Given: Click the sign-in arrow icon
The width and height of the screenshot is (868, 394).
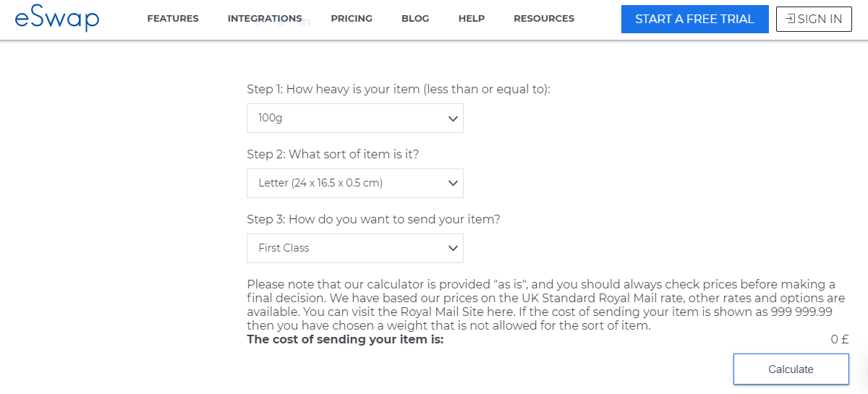Looking at the screenshot, I should click(790, 20).
